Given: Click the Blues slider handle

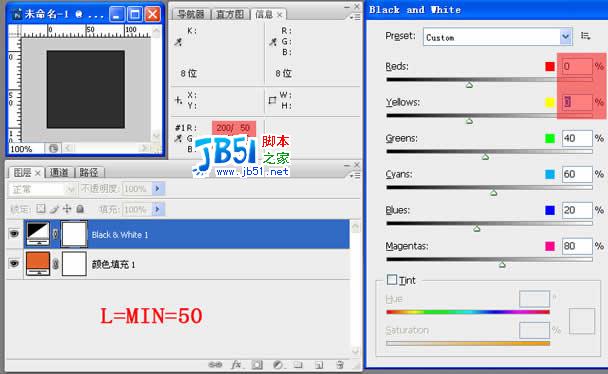Looking at the screenshot, I should (477, 228).
